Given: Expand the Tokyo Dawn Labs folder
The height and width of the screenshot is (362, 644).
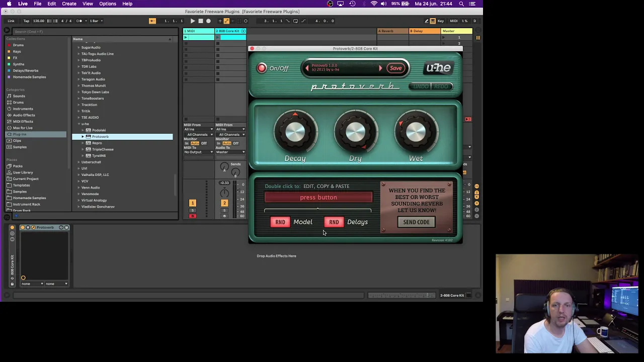Looking at the screenshot, I should click(x=78, y=92).
